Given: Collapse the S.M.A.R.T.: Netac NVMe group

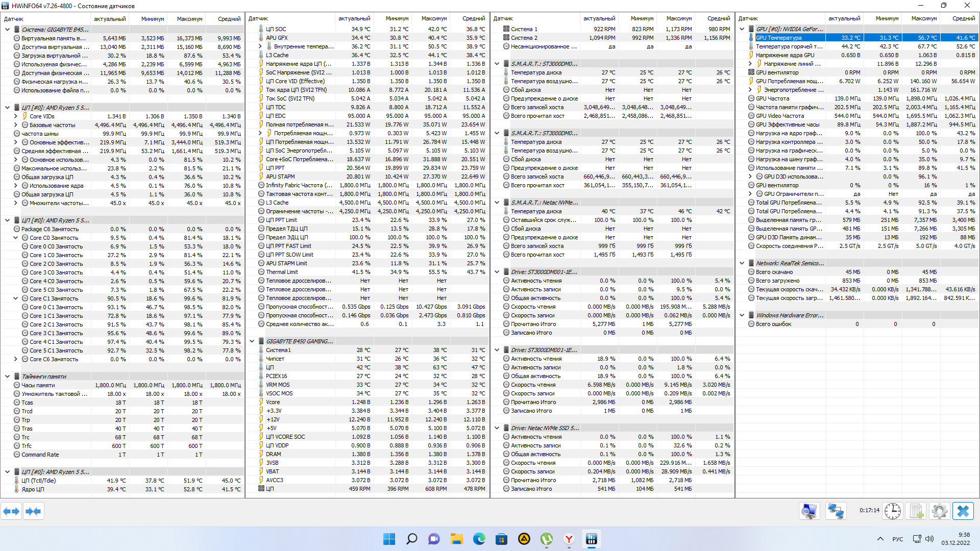Looking at the screenshot, I should (x=497, y=203).
